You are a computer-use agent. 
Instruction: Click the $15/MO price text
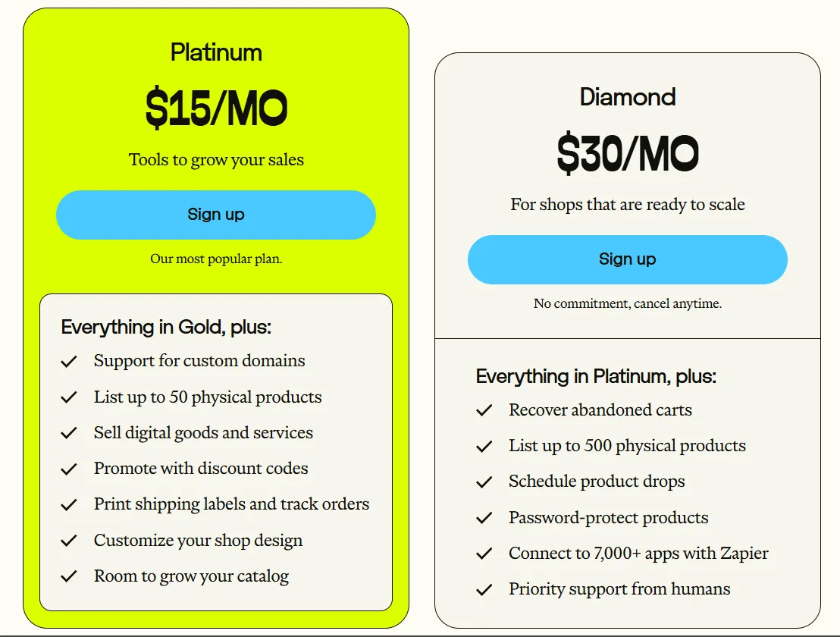(x=216, y=108)
